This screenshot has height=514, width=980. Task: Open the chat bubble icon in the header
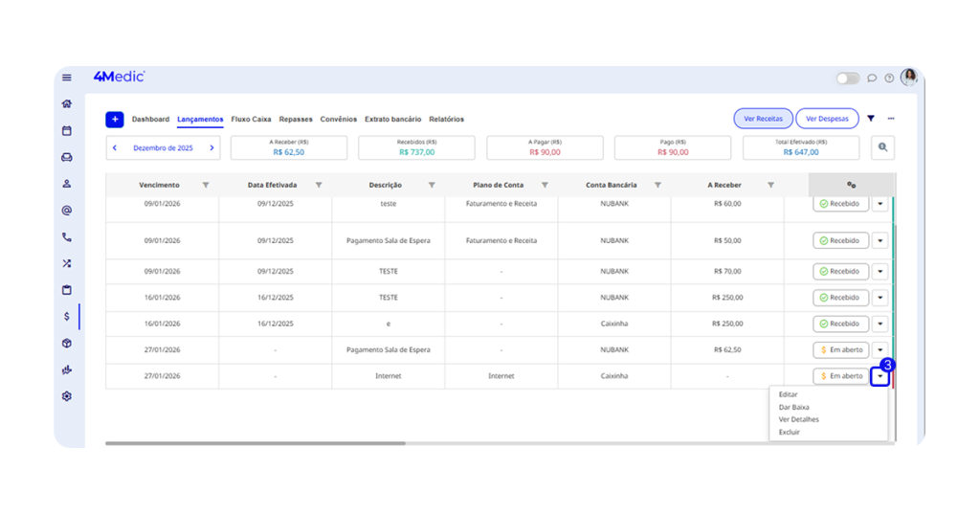coord(872,78)
